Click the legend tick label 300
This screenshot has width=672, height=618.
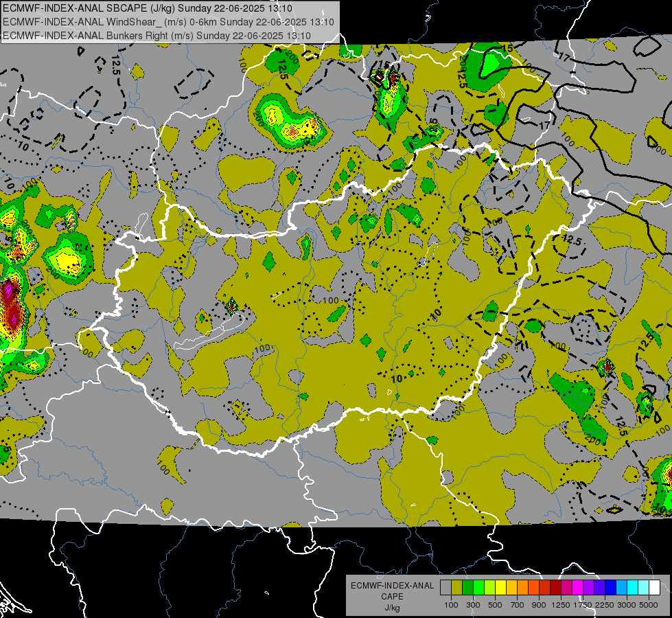(x=473, y=605)
